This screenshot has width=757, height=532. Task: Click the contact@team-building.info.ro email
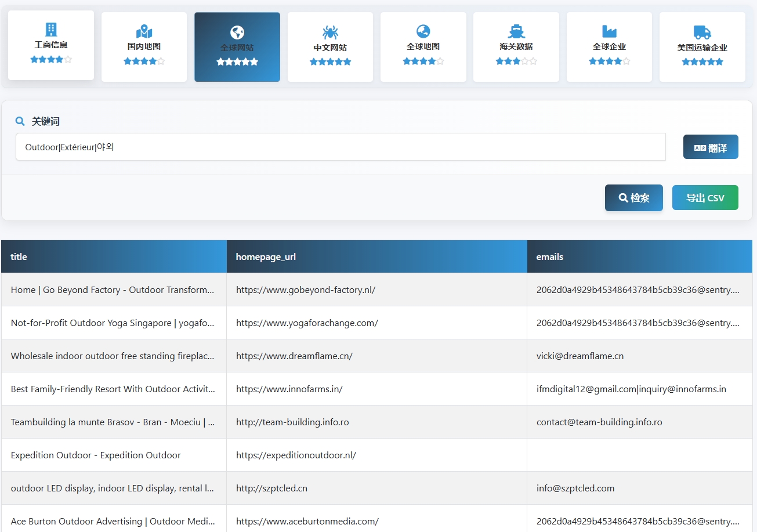pos(599,422)
